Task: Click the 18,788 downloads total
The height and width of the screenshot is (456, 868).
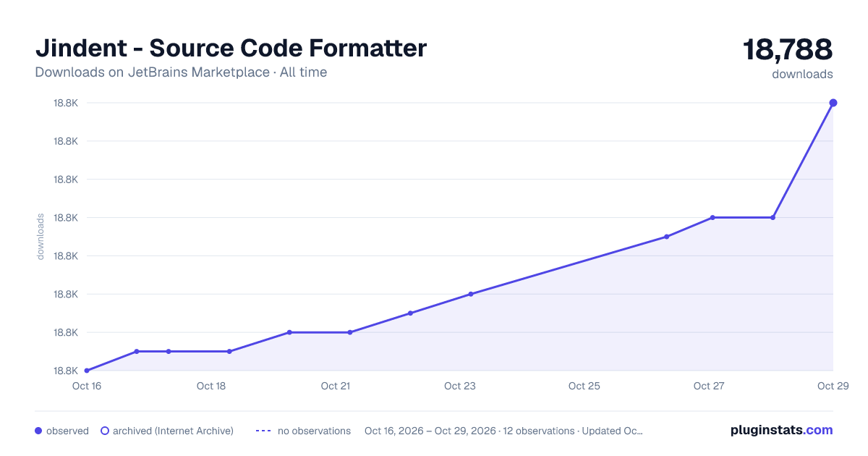Action: coord(788,50)
